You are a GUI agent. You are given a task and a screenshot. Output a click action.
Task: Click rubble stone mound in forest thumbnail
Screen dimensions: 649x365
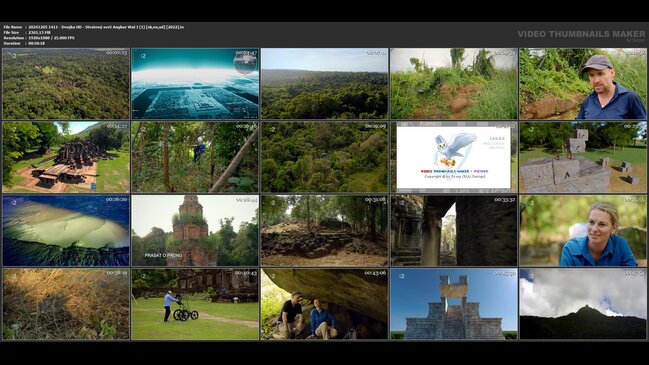[x=324, y=231]
